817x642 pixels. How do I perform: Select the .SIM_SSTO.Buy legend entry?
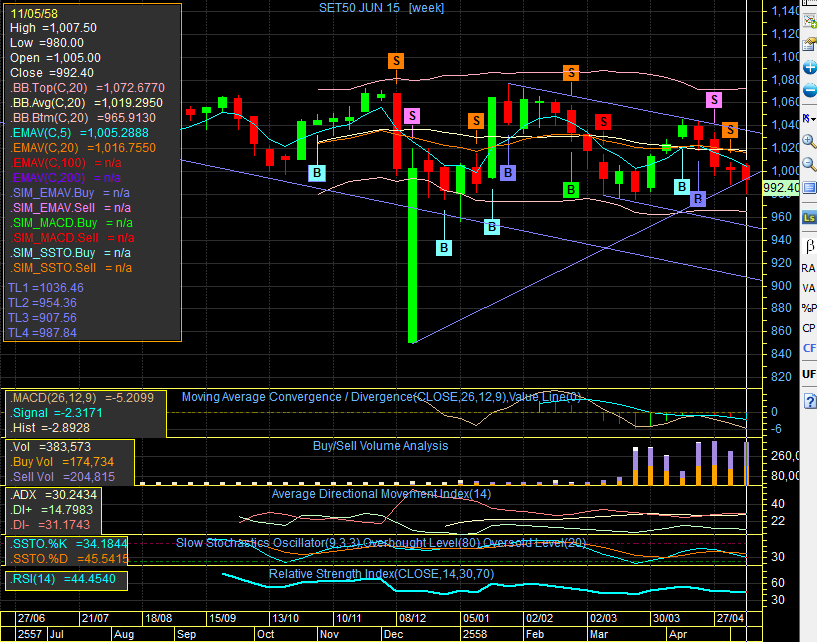point(71,253)
